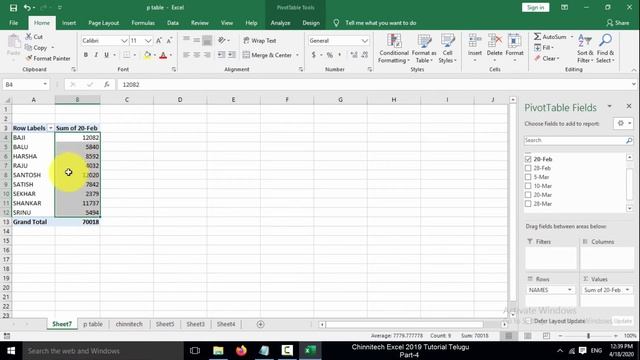Switch to the Formulas tab

(x=143, y=23)
